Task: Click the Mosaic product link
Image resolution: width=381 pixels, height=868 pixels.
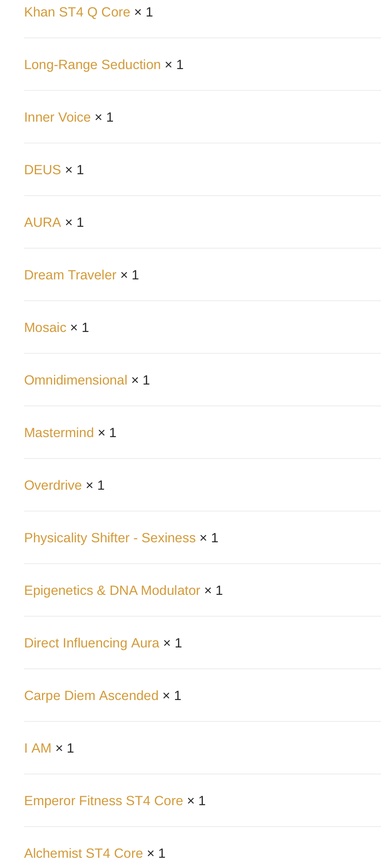Action: pyautogui.click(x=45, y=328)
